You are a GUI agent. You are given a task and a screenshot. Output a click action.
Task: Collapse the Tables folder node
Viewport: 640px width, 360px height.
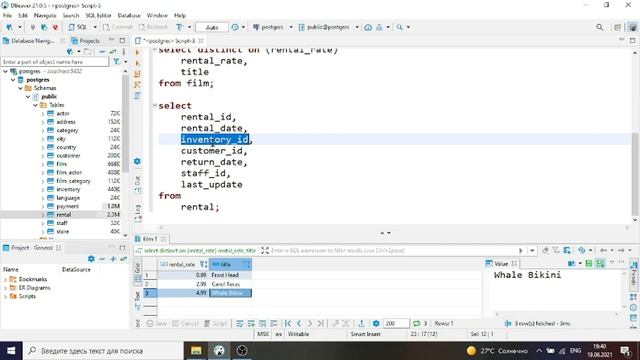[x=36, y=105]
